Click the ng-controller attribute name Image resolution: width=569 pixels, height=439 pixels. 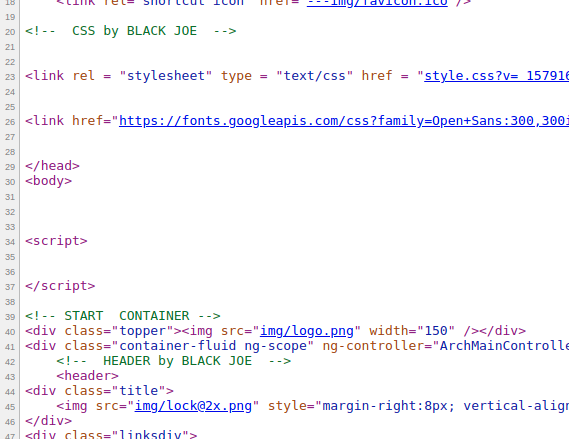click(x=373, y=346)
